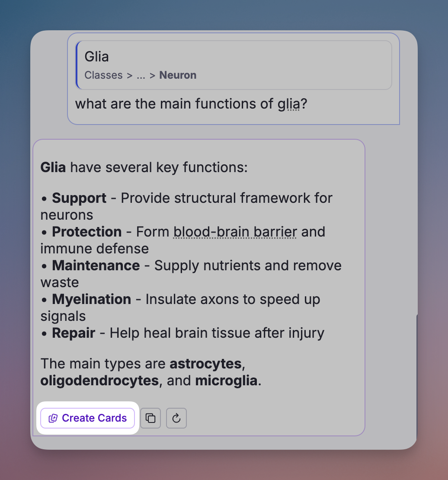
Task: Click the flashcards icon inside Create Cards
Action: (x=53, y=418)
